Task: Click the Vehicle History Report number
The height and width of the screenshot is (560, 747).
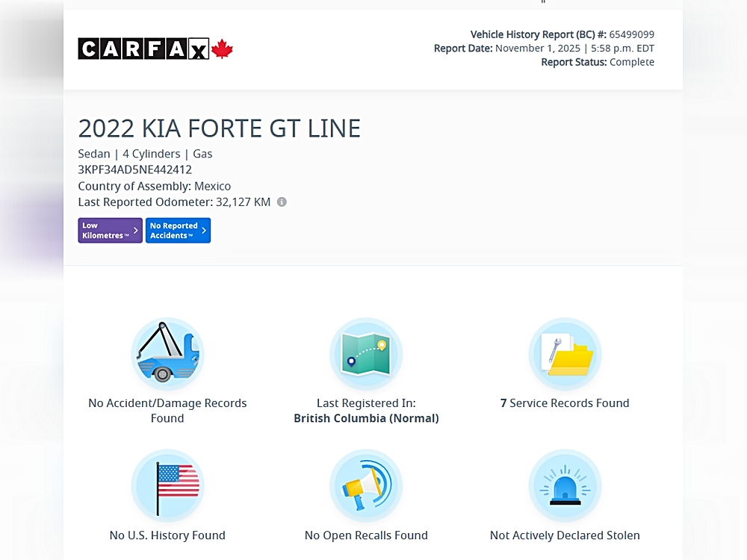Action: point(631,34)
